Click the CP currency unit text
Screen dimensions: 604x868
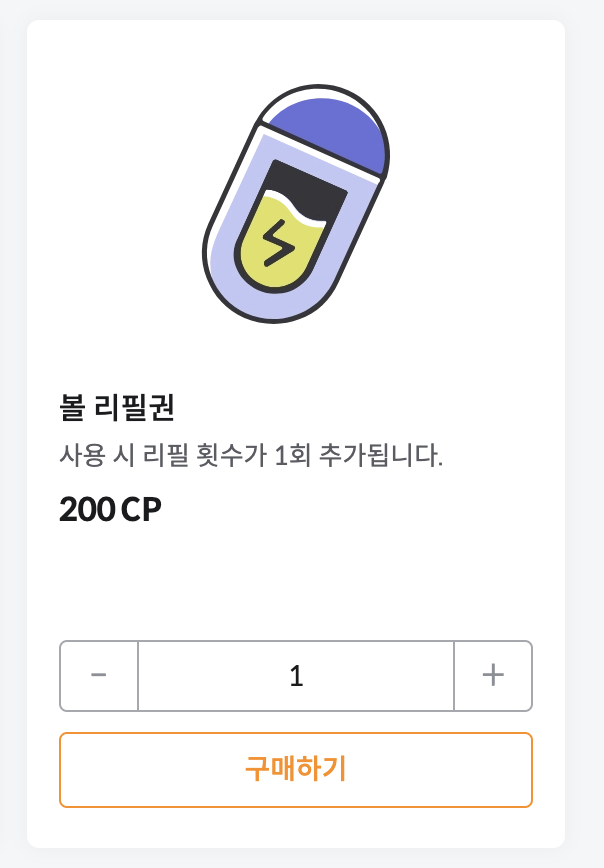(141, 510)
